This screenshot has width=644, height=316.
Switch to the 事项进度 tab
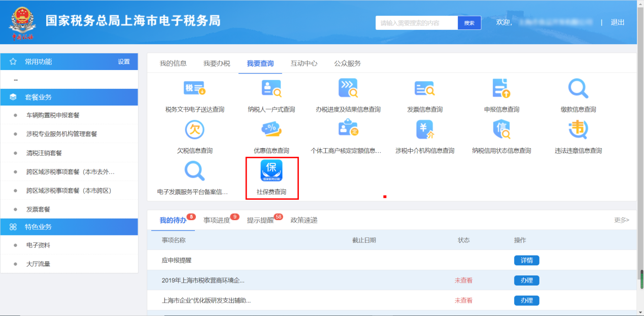(217, 220)
